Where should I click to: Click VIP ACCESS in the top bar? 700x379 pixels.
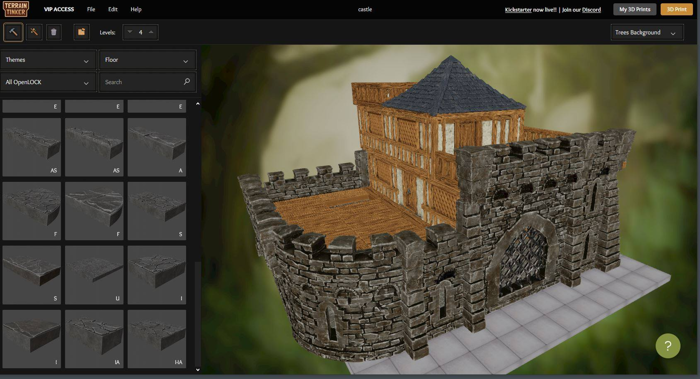pos(59,9)
